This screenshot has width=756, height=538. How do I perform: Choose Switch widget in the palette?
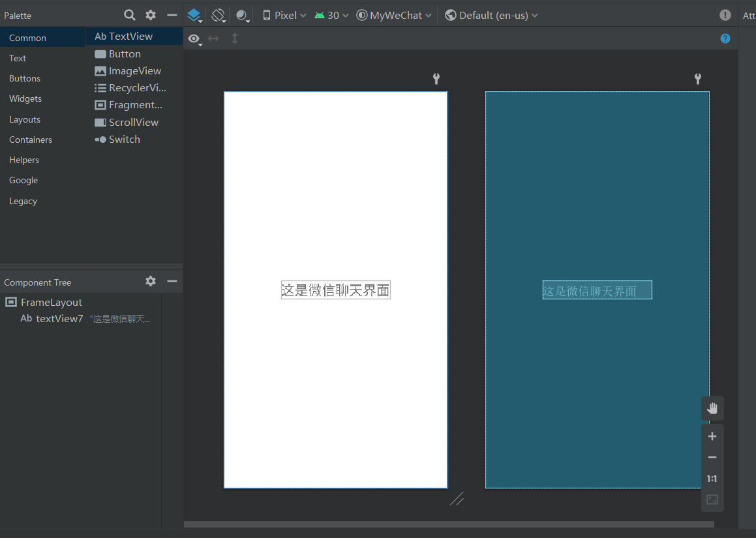point(134,140)
